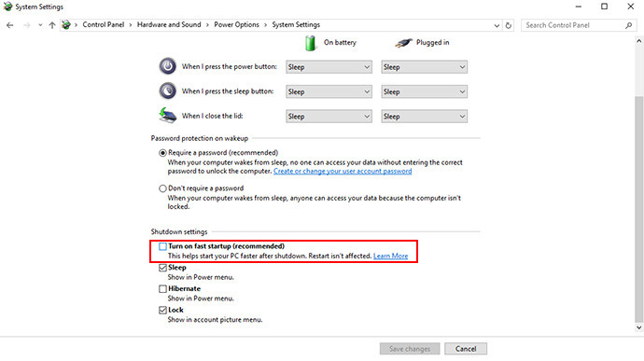Click the scrollbar down arrow
Image resolution: width=644 pixels, height=361 pixels.
click(x=638, y=327)
